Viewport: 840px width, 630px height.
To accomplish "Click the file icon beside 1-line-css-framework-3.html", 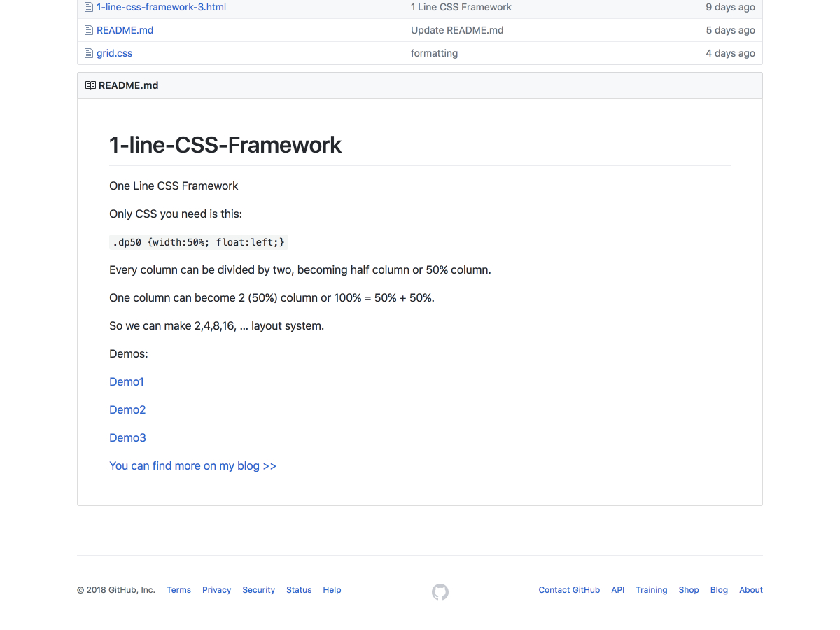I will (x=89, y=7).
